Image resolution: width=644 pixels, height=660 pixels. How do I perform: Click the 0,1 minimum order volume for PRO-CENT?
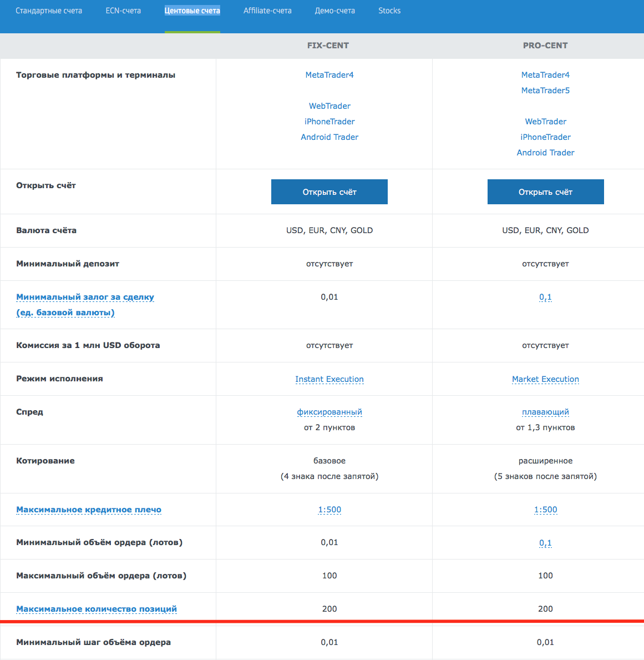[x=546, y=543]
